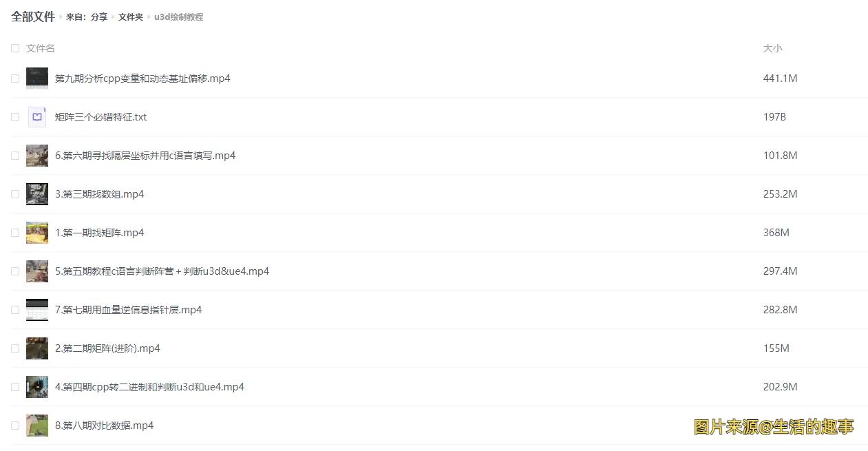Viewport: 868px width, 451px height.
Task: Click thumbnail of 2.第二期矩阵(进阶).mp4
Action: [37, 348]
